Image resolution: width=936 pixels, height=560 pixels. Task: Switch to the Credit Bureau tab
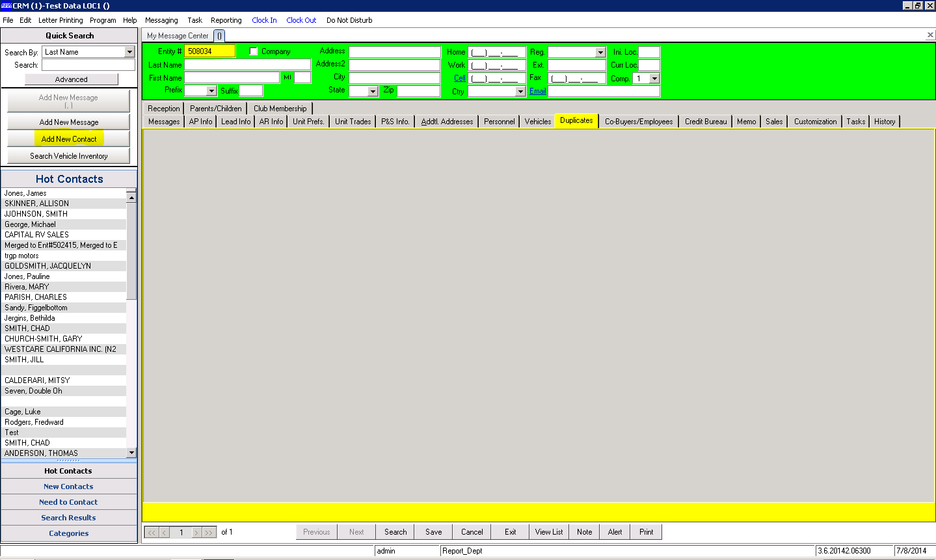coord(705,121)
